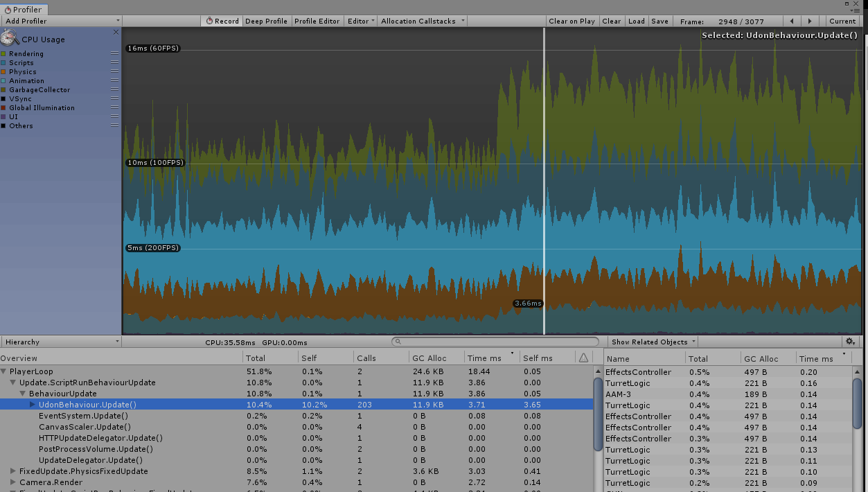Screen dimensions: 868x492
Task: Click the Global Illumination reorder handle
Action: point(114,107)
